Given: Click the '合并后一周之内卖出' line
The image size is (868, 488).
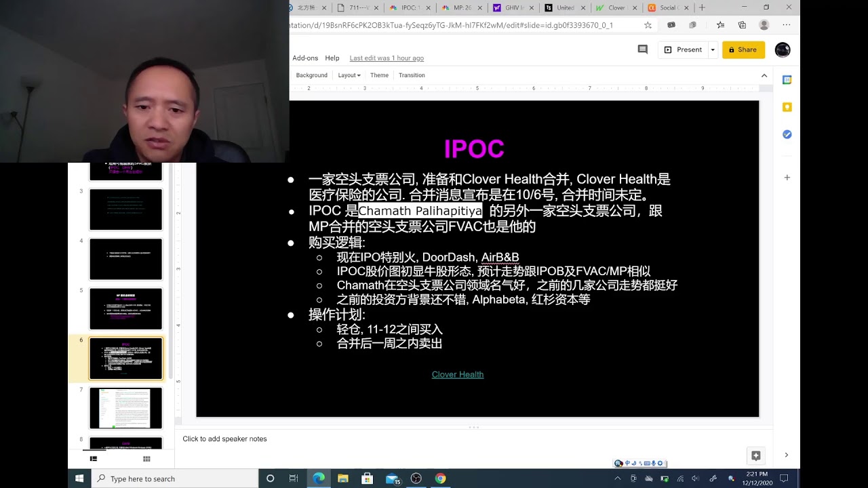Looking at the screenshot, I should click(x=389, y=344).
